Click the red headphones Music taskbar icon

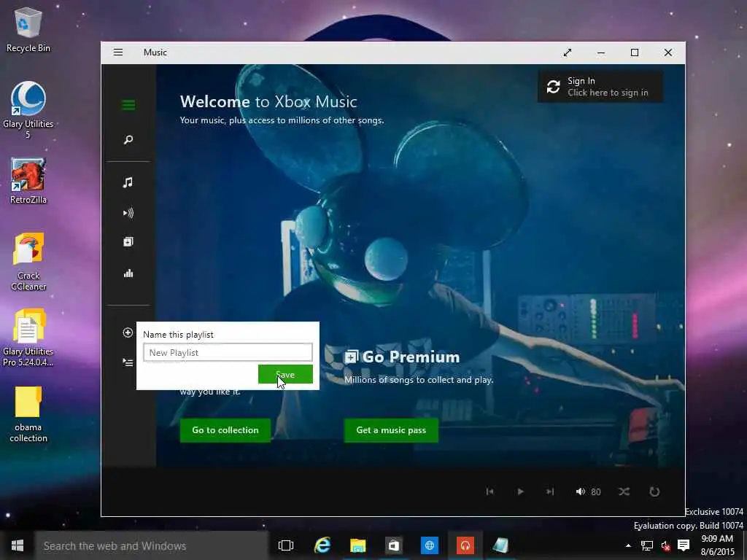pyautogui.click(x=465, y=545)
